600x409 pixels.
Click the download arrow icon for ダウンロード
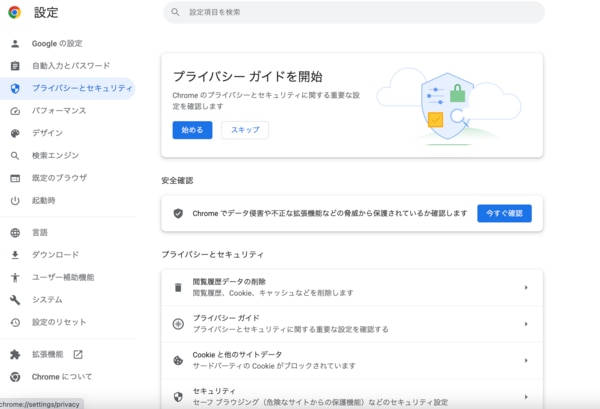tap(15, 255)
